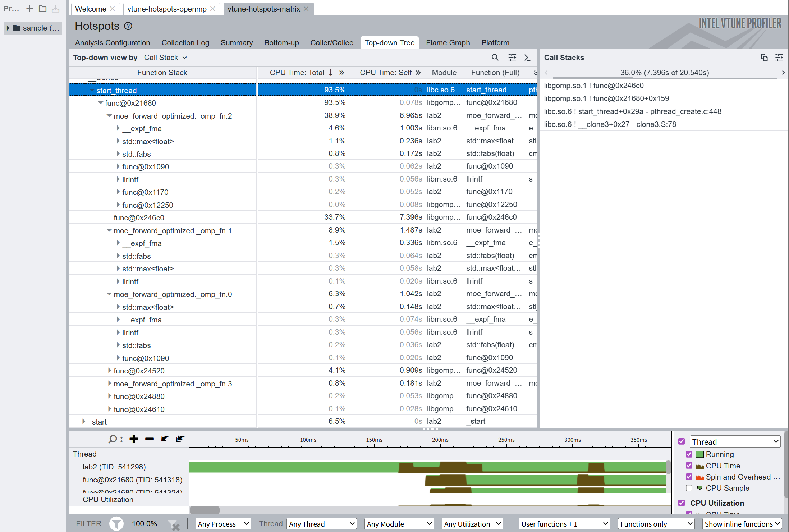Switch to the Analysis Configuration tab

[113, 42]
